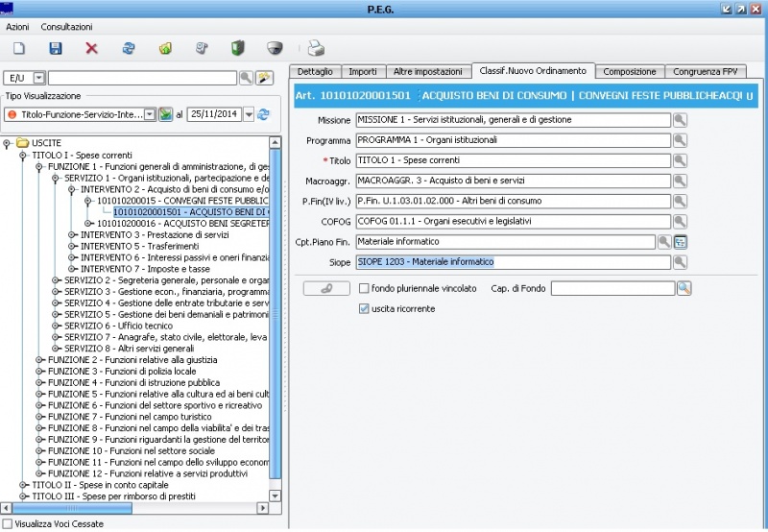Image resolution: width=768 pixels, height=532 pixels.
Task: Click the Siope input field
Action: 512,261
